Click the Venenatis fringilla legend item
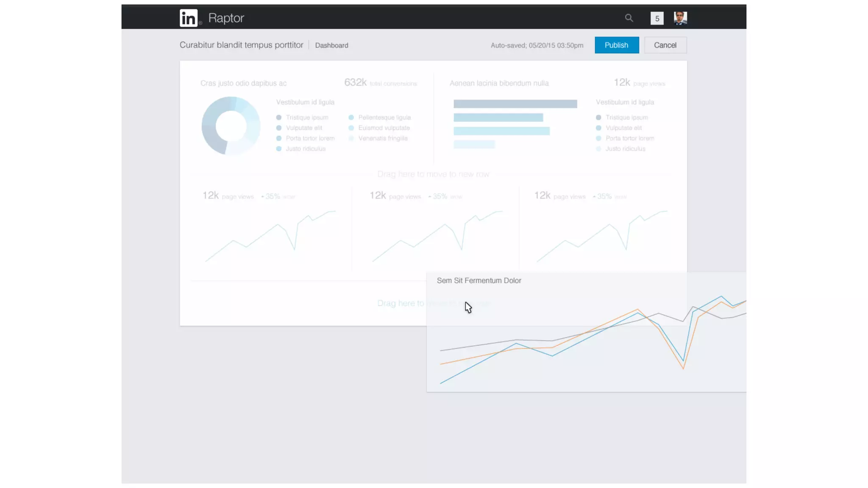868x488 pixels. pyautogui.click(x=382, y=138)
